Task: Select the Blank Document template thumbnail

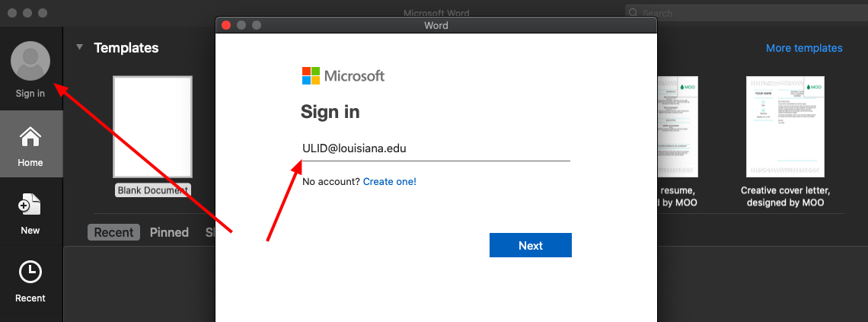Action: click(x=153, y=126)
